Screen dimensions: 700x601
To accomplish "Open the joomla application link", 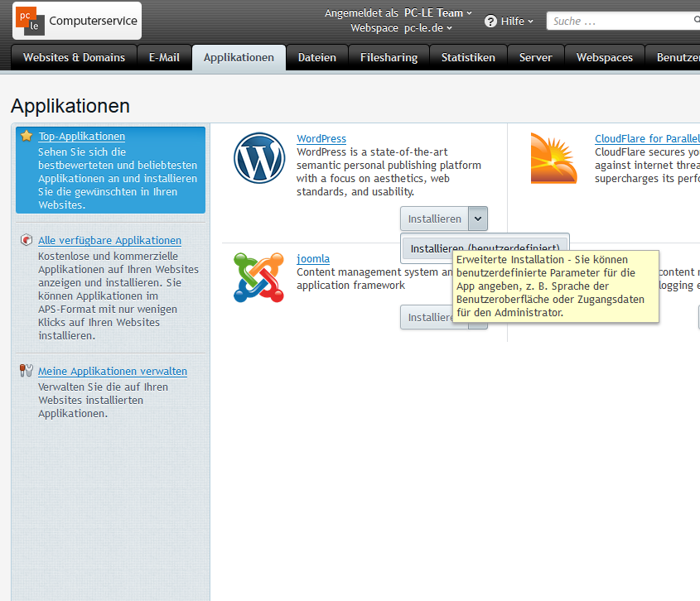I will point(313,259).
